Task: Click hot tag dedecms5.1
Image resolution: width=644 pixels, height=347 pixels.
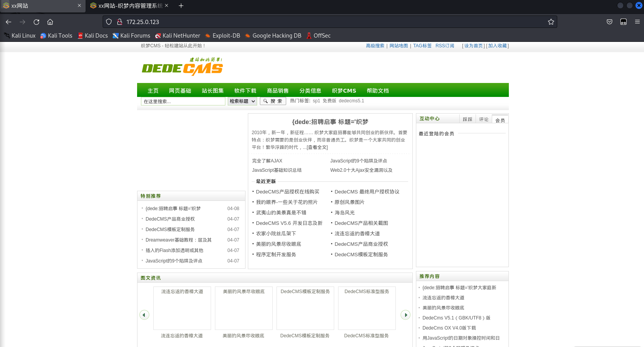Action: [351, 101]
